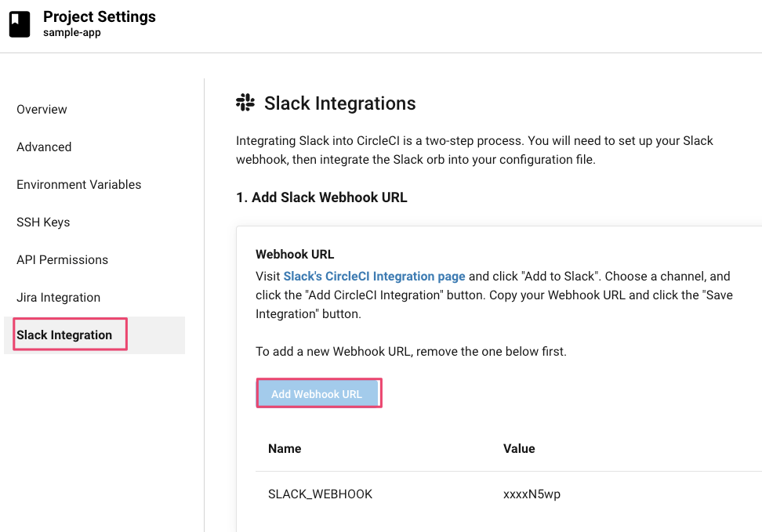This screenshot has height=532, width=762.
Task: Select the SLACK_WEBHOOK row name
Action: pos(320,494)
